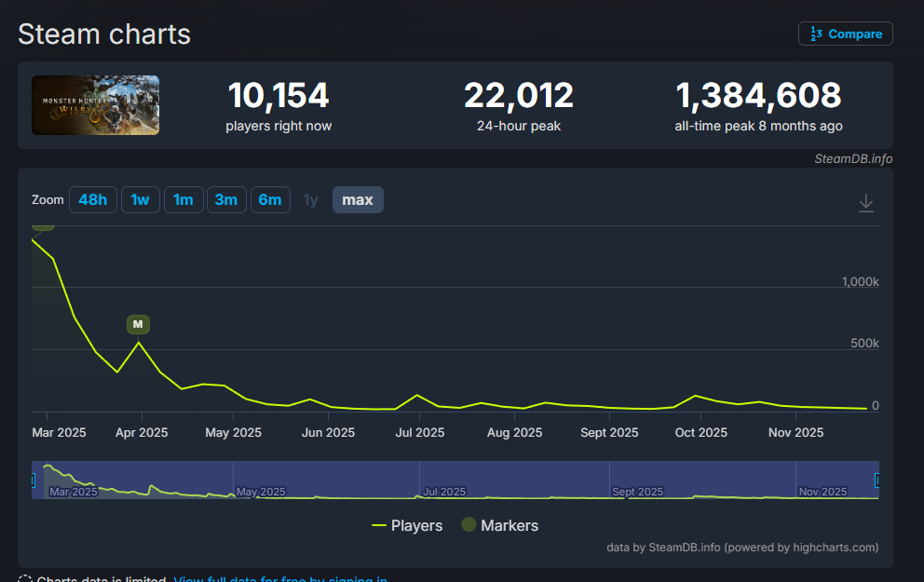Choose the 6m zoom option

coord(269,200)
